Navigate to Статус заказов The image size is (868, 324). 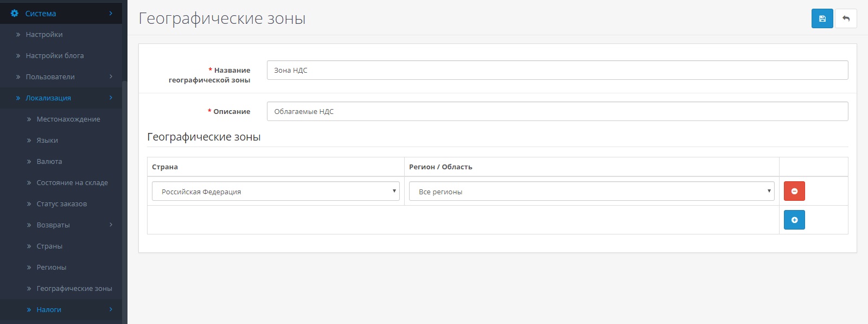61,204
